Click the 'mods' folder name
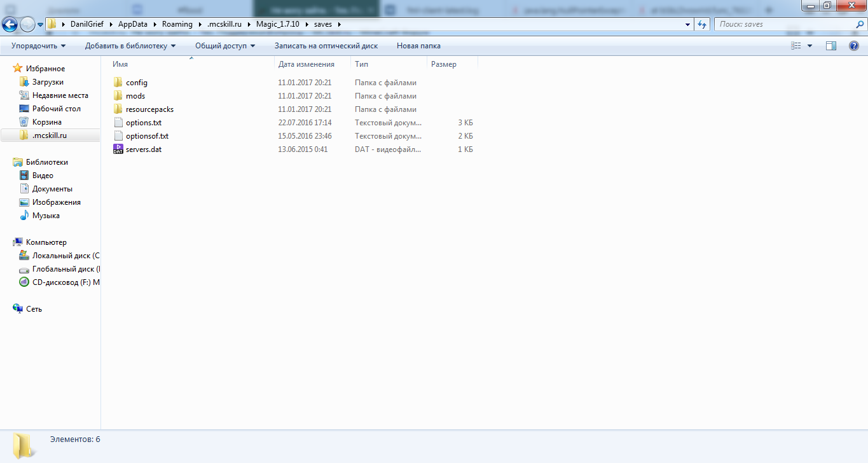Viewport: 868px width, 463px height. pos(135,96)
